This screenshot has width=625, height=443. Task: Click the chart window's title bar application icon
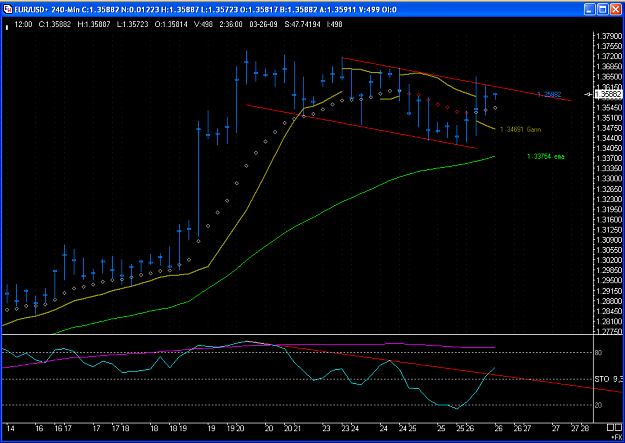coord(8,9)
